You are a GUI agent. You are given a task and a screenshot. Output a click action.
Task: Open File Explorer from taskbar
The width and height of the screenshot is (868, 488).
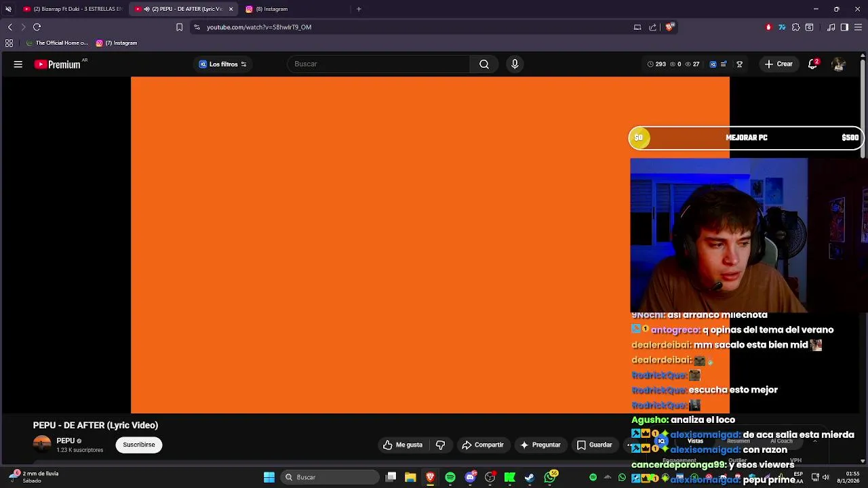[410, 477]
